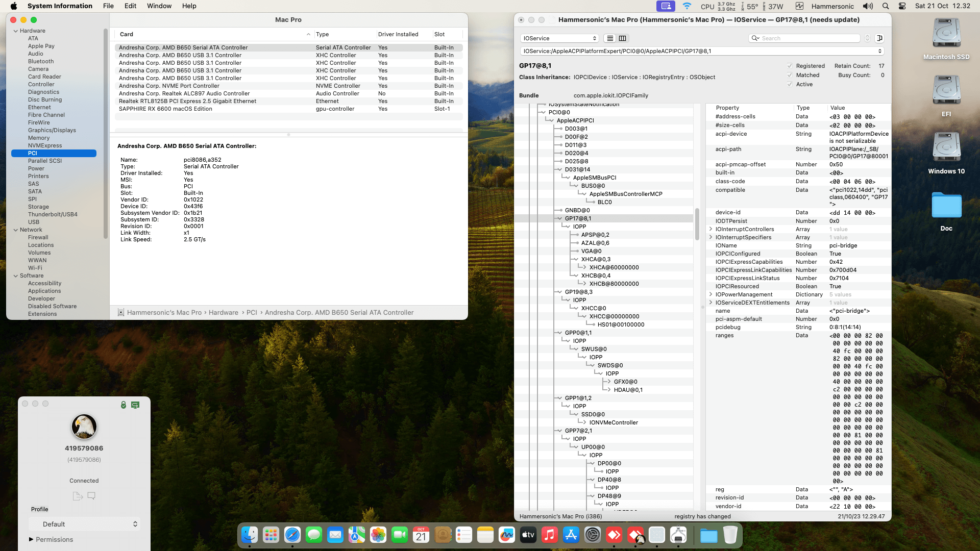Click the Wi-Fi icon in menu bar
Viewport: 980px width, 551px height.
tap(687, 6)
